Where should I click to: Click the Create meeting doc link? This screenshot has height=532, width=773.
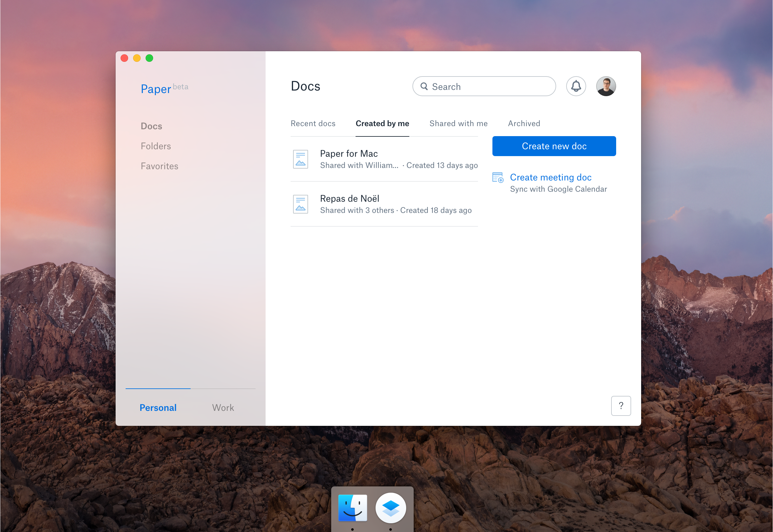[x=551, y=177]
